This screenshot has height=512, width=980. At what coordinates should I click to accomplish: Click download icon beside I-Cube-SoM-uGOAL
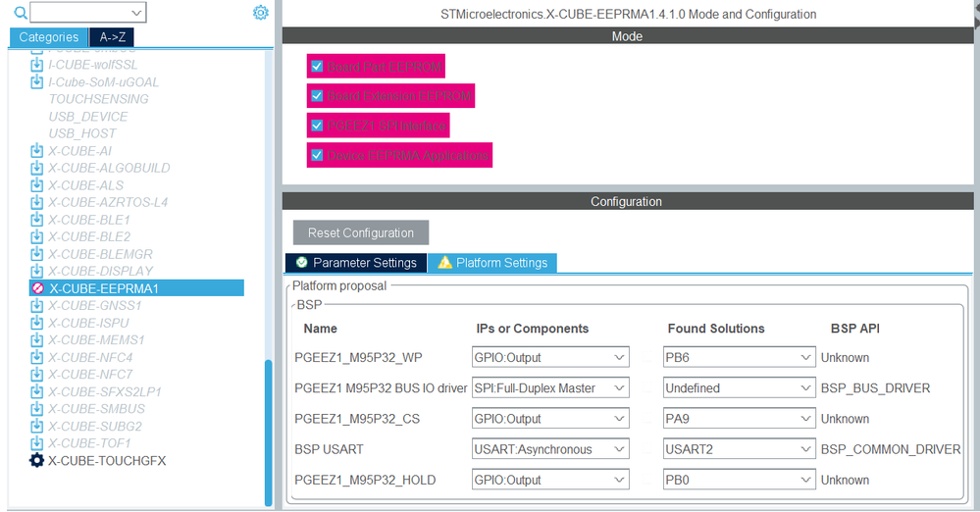coord(37,81)
